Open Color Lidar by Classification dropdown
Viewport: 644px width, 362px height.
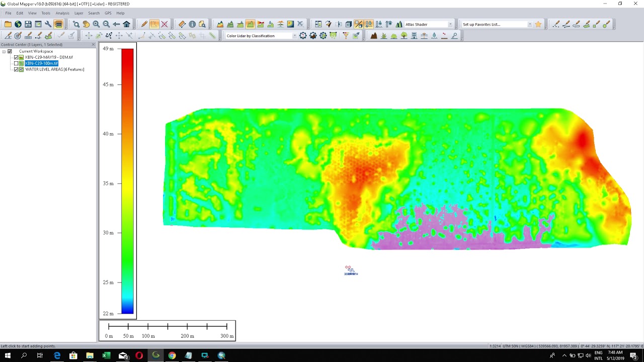pos(294,36)
